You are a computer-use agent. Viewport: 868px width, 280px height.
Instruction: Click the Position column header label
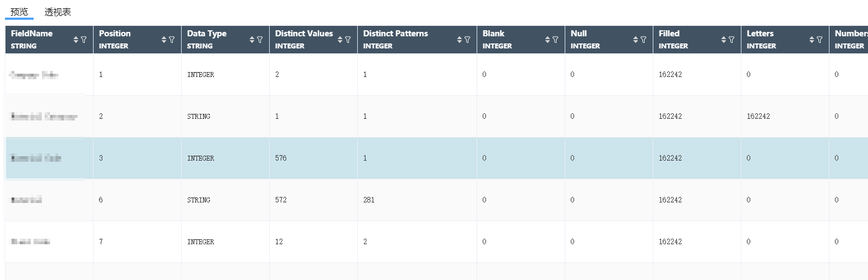click(114, 34)
